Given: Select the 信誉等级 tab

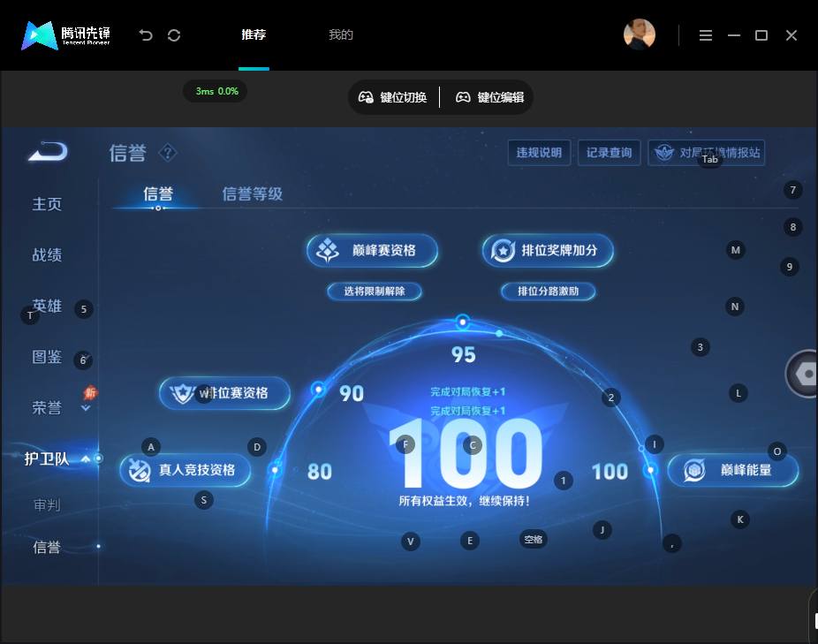Looking at the screenshot, I should (253, 193).
